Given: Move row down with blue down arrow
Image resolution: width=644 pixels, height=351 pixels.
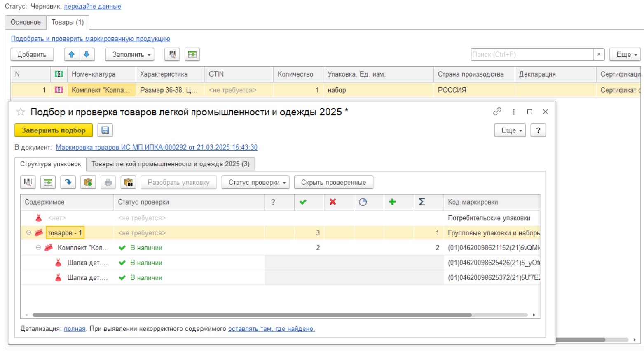Looking at the screenshot, I should click(87, 54).
